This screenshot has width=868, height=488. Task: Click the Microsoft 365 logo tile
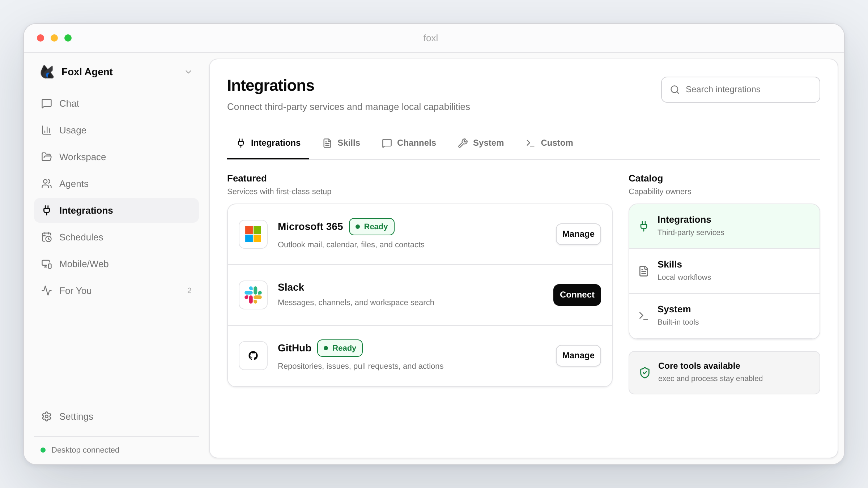tap(253, 234)
